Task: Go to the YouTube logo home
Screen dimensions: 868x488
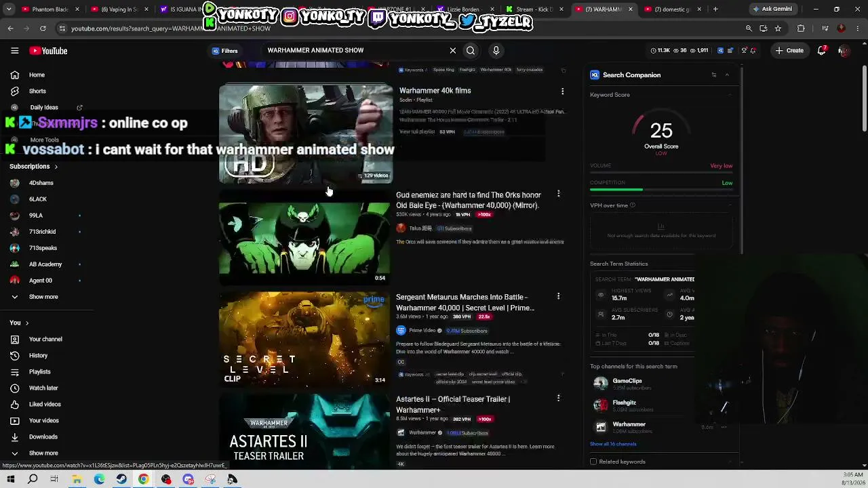Action: pyautogui.click(x=48, y=51)
